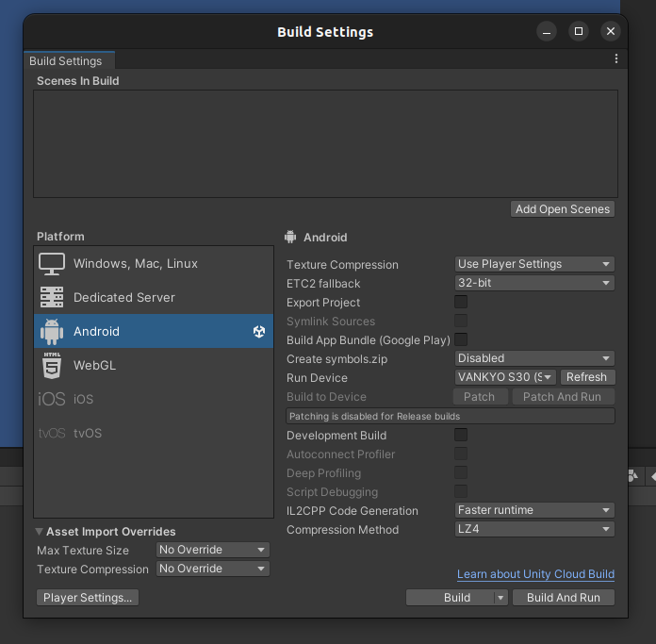This screenshot has height=644, width=656.
Task: Open the Compression Method LZ4 dropdown
Action: click(x=534, y=529)
